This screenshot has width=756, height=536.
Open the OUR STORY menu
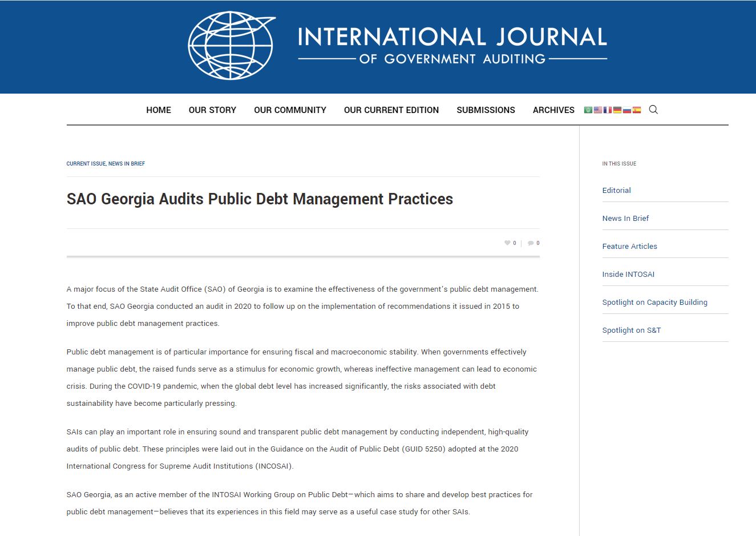pyautogui.click(x=212, y=110)
